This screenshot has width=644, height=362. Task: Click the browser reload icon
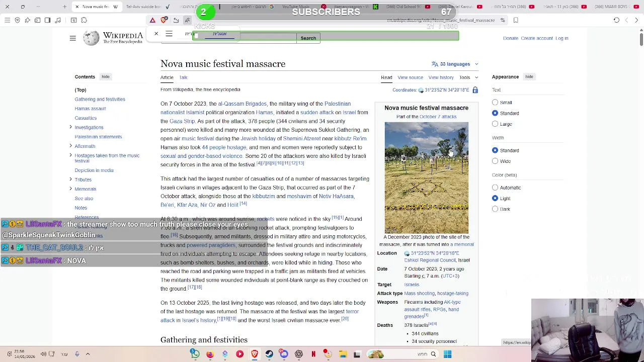click(616, 20)
